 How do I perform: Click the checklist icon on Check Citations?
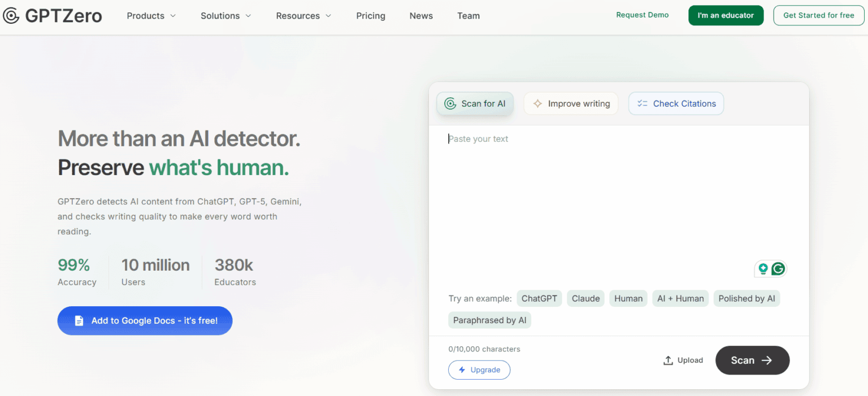point(641,103)
